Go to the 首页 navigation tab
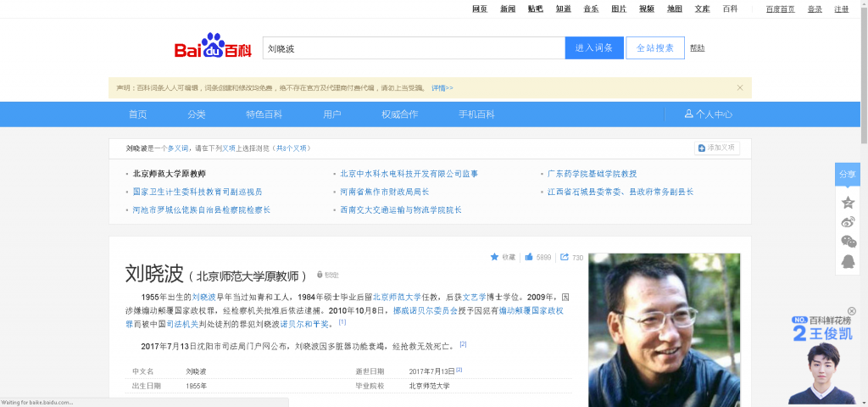 [x=137, y=114]
